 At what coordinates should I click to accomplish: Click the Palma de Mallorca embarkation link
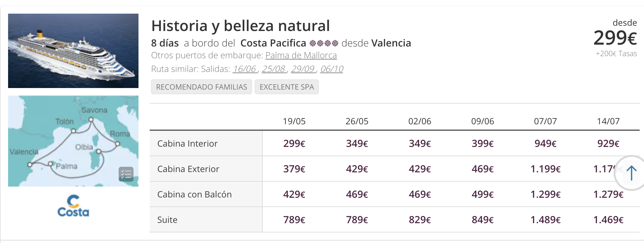(x=301, y=55)
